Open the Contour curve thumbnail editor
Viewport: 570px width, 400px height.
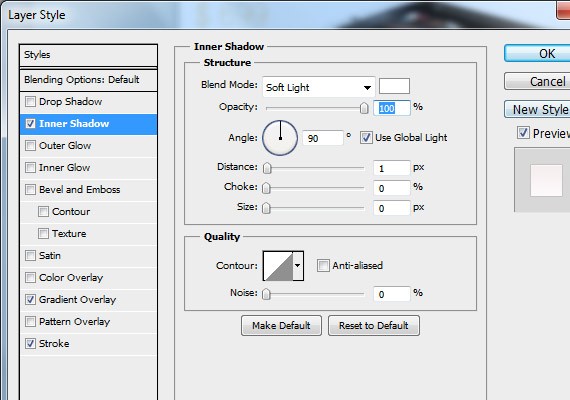(278, 266)
